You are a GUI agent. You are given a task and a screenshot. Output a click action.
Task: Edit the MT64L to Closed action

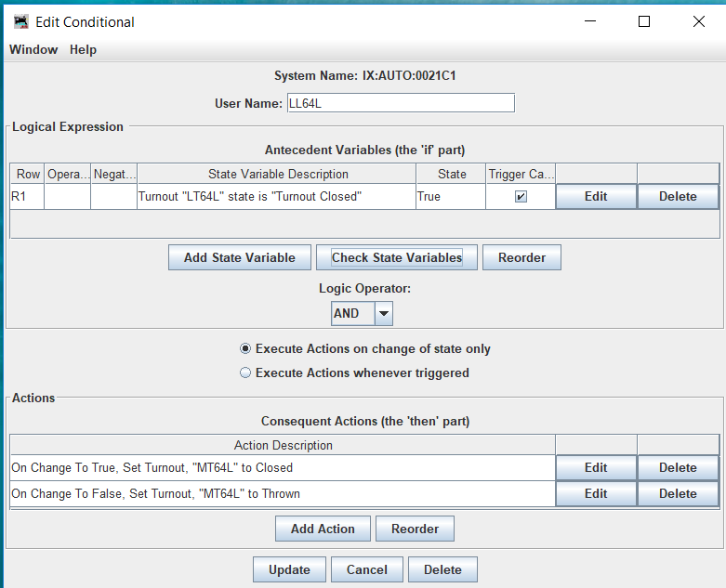pyautogui.click(x=596, y=468)
